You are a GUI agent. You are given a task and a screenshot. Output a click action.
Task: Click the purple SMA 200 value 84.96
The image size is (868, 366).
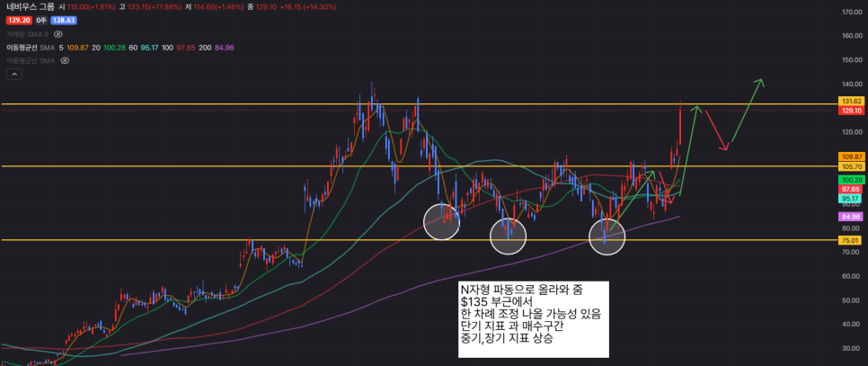224,48
